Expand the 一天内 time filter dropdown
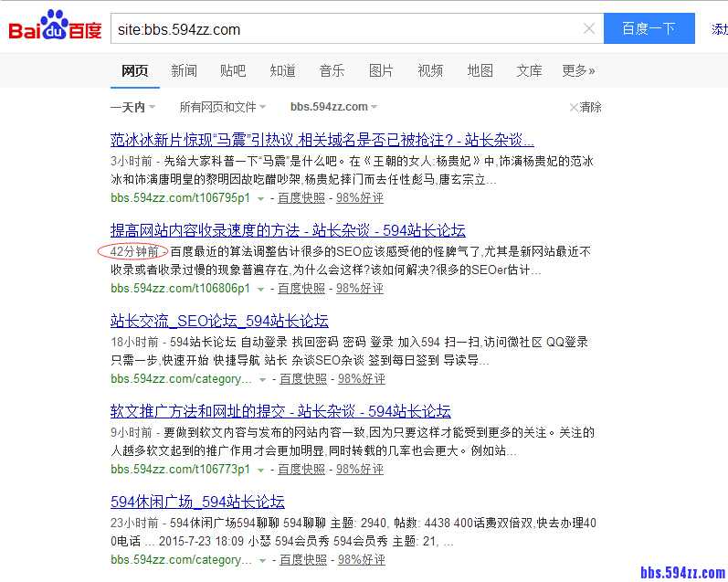The image size is (728, 582). (x=132, y=107)
